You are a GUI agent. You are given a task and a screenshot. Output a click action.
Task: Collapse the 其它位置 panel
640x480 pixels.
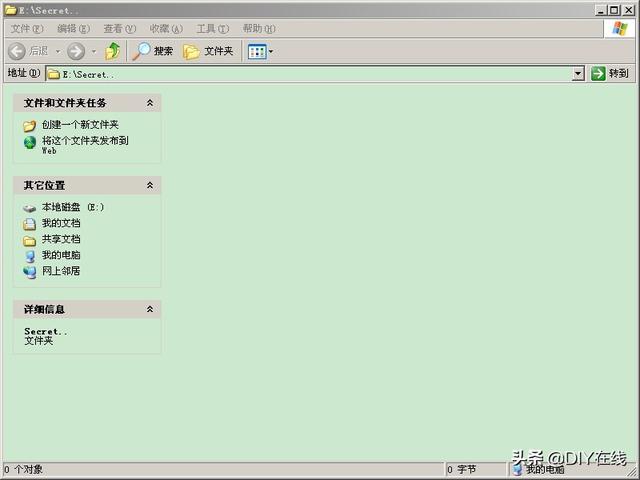click(x=150, y=185)
